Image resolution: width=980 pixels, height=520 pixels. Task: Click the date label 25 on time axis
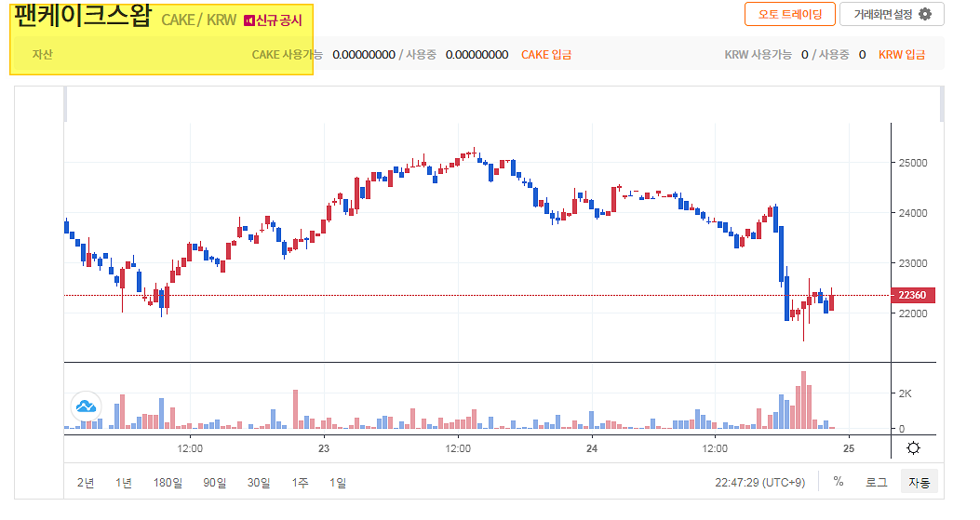(848, 448)
